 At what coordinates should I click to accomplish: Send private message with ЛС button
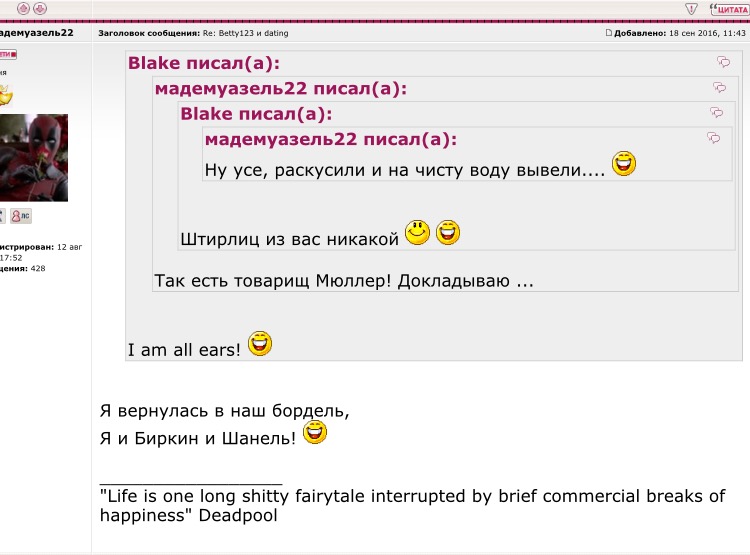pyautogui.click(x=20, y=216)
